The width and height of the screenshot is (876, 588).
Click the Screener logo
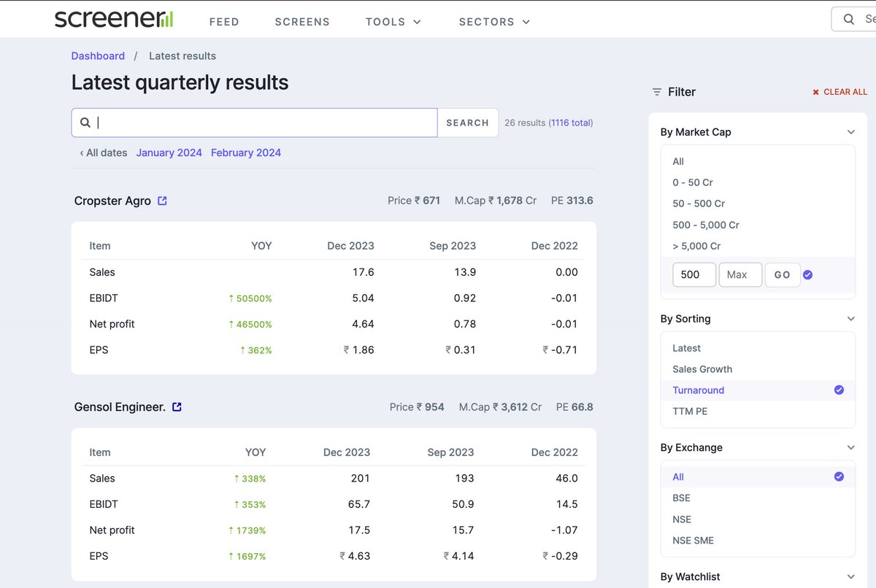(114, 18)
